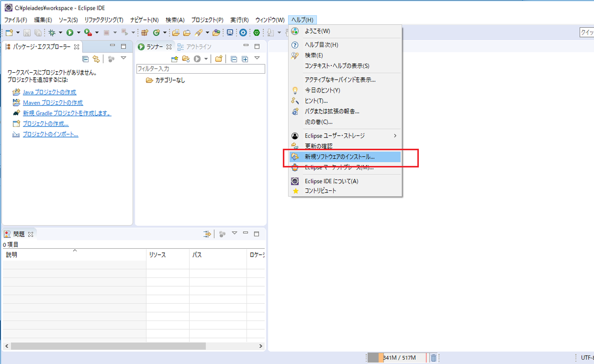Open dropdown arrow next to Debug icon
The image size is (594, 364).
[60, 33]
